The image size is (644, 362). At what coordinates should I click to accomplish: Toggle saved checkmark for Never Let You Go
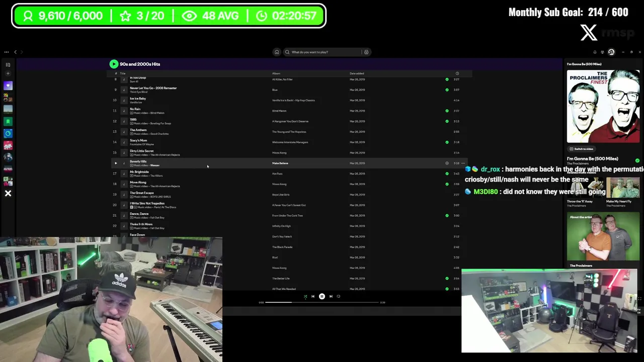click(447, 89)
